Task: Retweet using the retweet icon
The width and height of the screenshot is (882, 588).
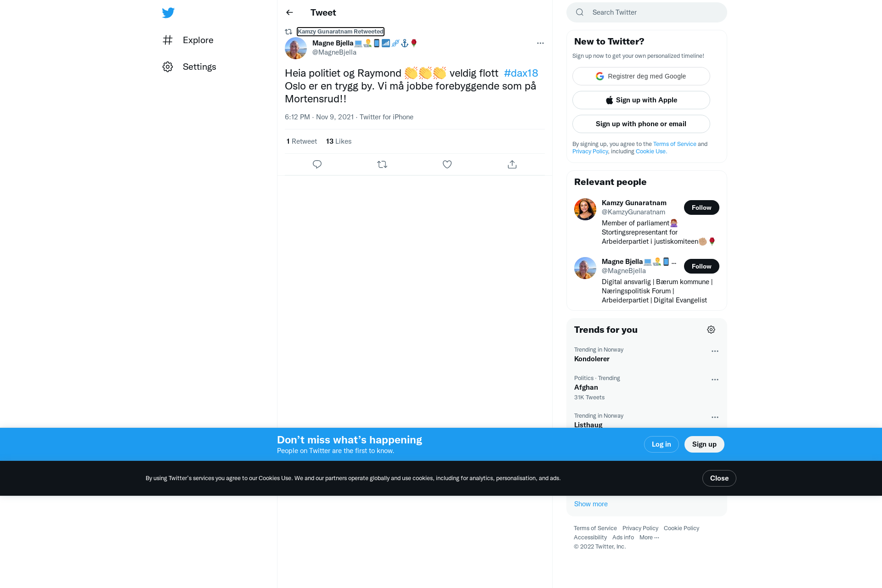Action: 382,164
